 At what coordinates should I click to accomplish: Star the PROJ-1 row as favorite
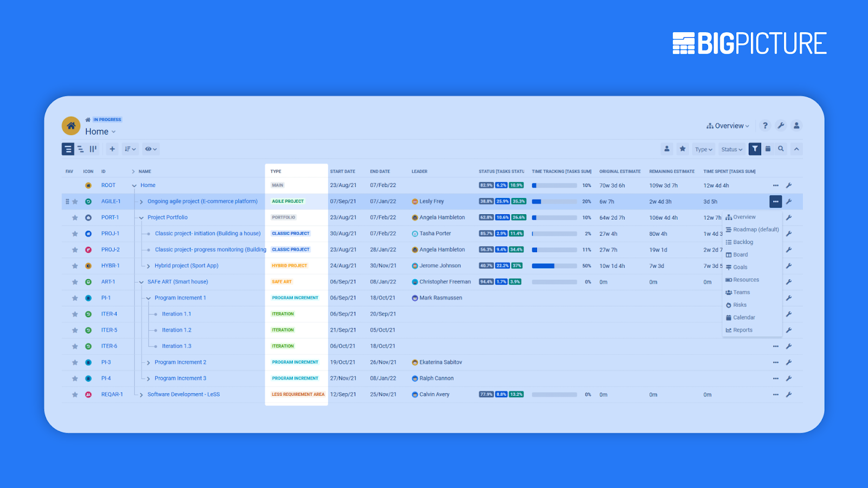point(75,233)
